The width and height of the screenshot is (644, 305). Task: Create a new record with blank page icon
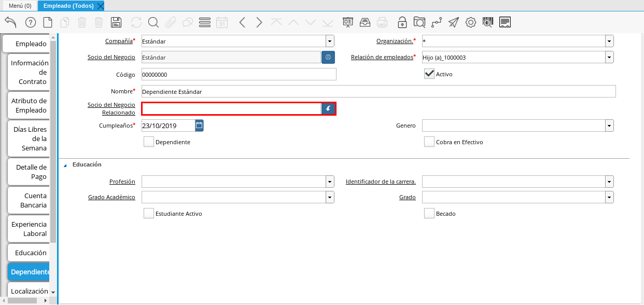(x=48, y=22)
